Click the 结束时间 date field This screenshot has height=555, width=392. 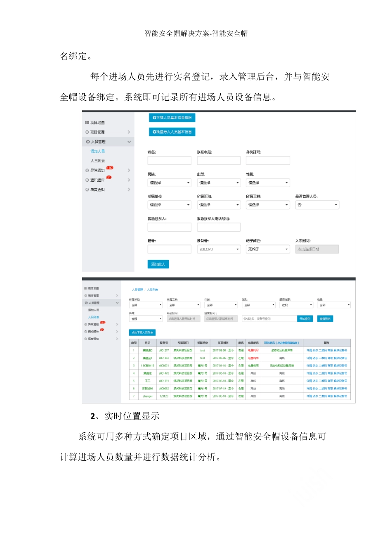pos(221,319)
